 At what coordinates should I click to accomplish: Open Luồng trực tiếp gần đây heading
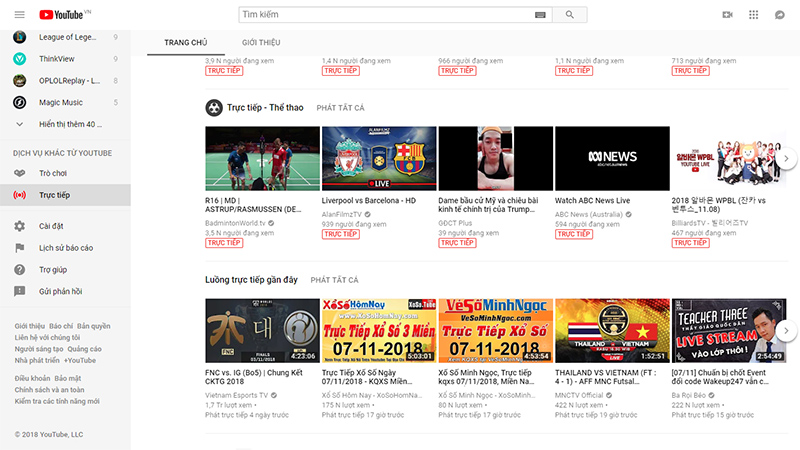pos(251,280)
